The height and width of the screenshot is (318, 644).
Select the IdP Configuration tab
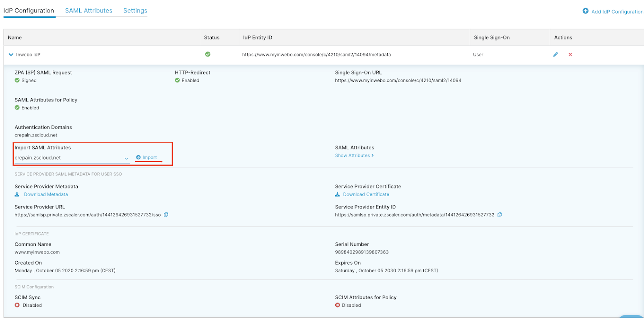[29, 10]
